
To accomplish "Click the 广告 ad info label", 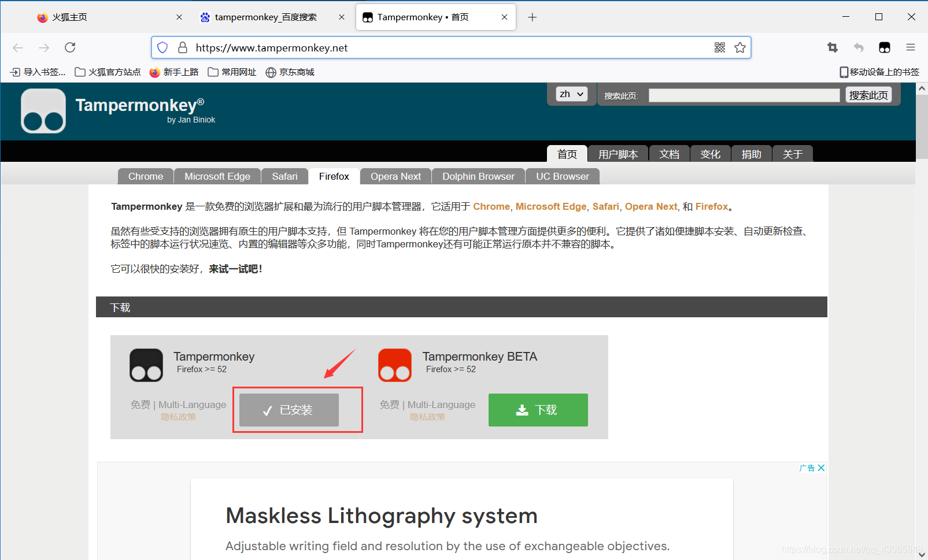I will pyautogui.click(x=807, y=468).
